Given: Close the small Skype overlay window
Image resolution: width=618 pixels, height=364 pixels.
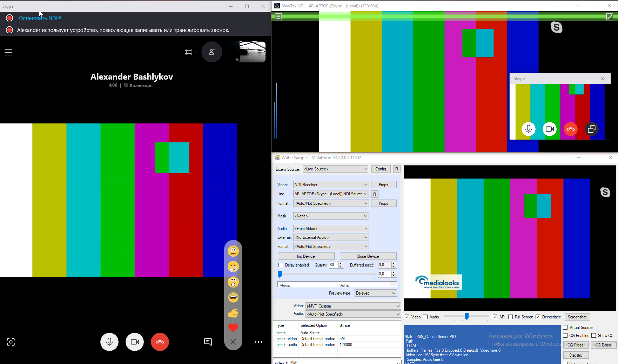Looking at the screenshot, I should pos(603,79).
